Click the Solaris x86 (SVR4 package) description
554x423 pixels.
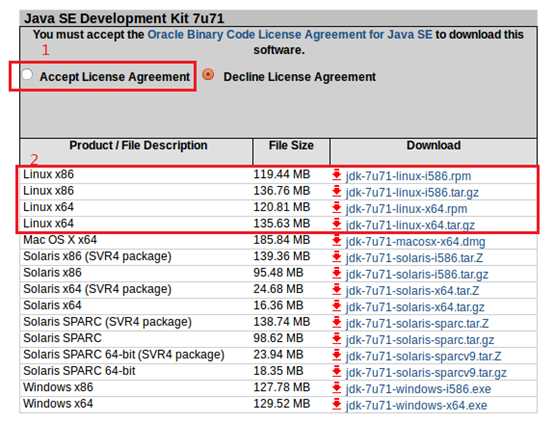click(x=97, y=257)
